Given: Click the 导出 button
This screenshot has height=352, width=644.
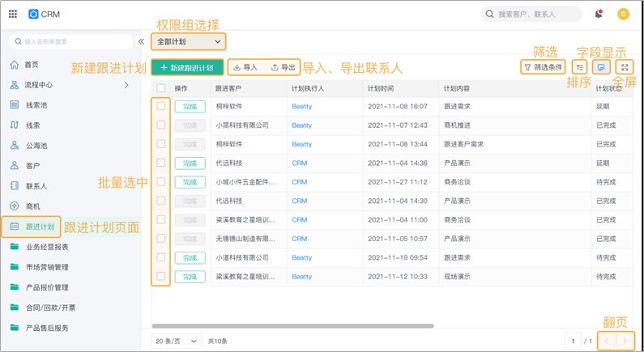Looking at the screenshot, I should coord(284,68).
